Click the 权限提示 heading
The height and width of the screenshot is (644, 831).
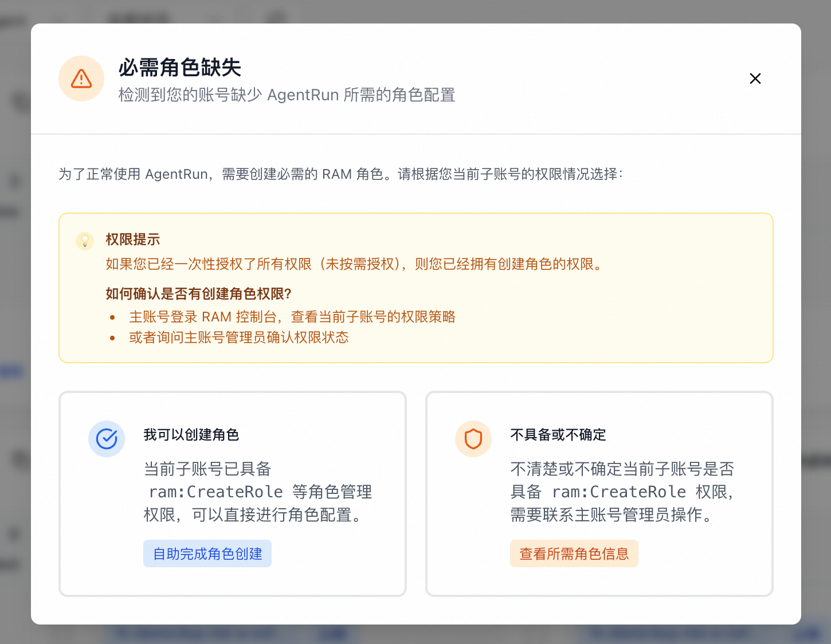tap(133, 239)
